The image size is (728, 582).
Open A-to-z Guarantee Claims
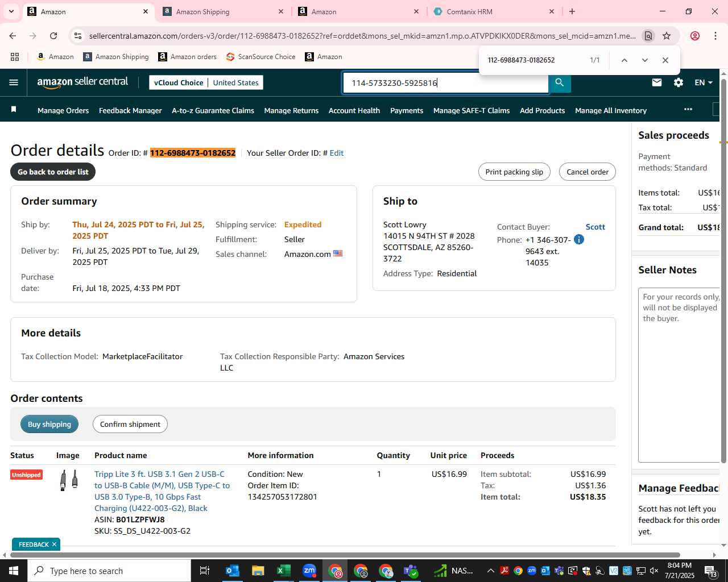coord(213,110)
